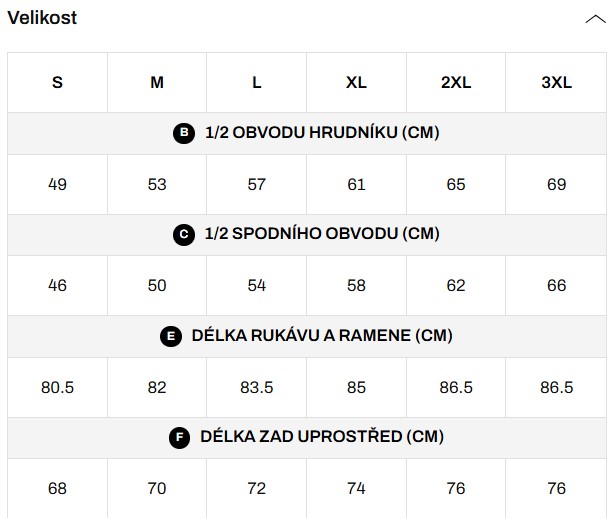
Task: Click the 1/2 OBVODU HRUDNÍKU row label
Action: click(x=322, y=133)
